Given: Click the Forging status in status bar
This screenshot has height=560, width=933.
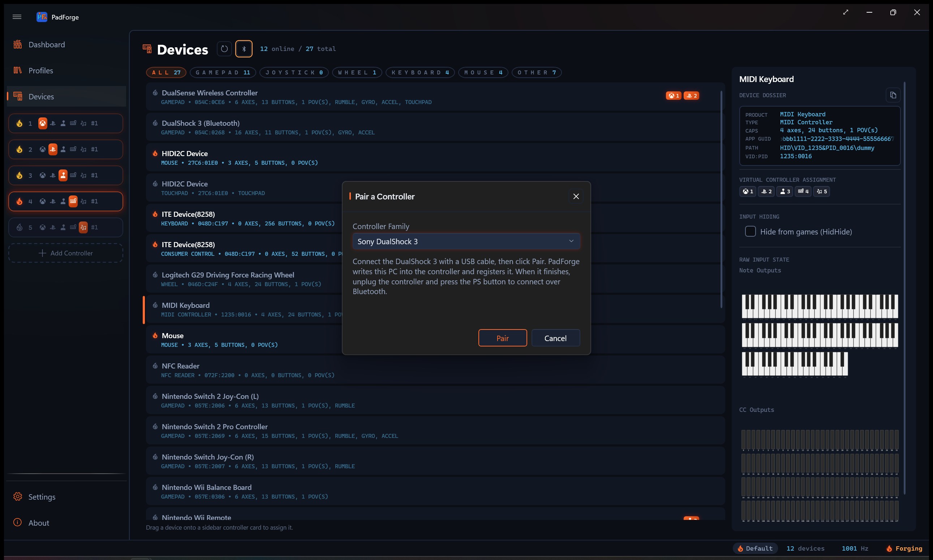Looking at the screenshot, I should point(904,549).
